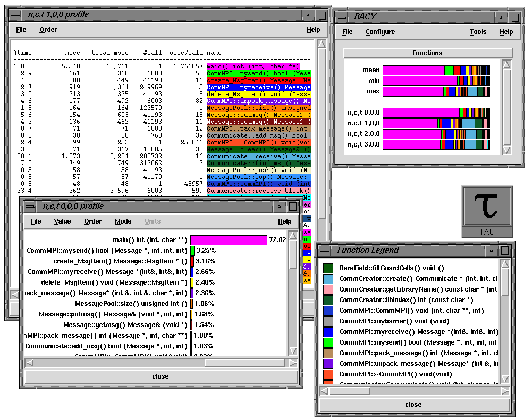Open Help menu in RACY window
This screenshot has width=532, height=420.
506,32
